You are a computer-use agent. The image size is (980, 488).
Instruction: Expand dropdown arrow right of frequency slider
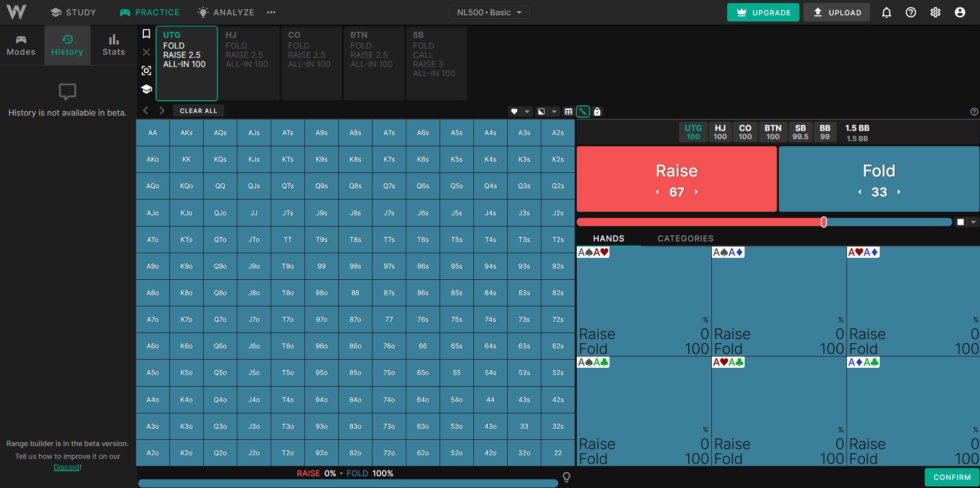tap(973, 222)
